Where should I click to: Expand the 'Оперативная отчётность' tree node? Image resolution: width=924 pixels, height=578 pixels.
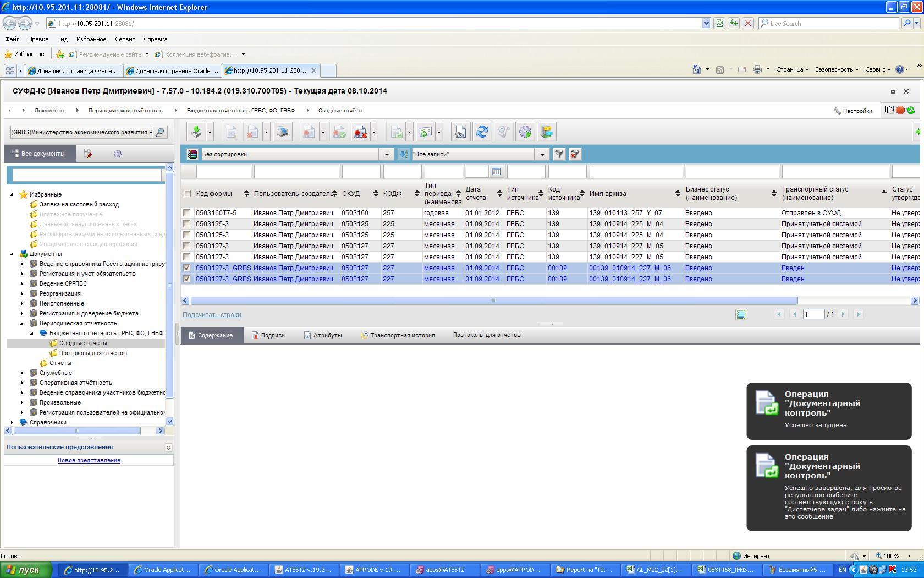click(22, 383)
